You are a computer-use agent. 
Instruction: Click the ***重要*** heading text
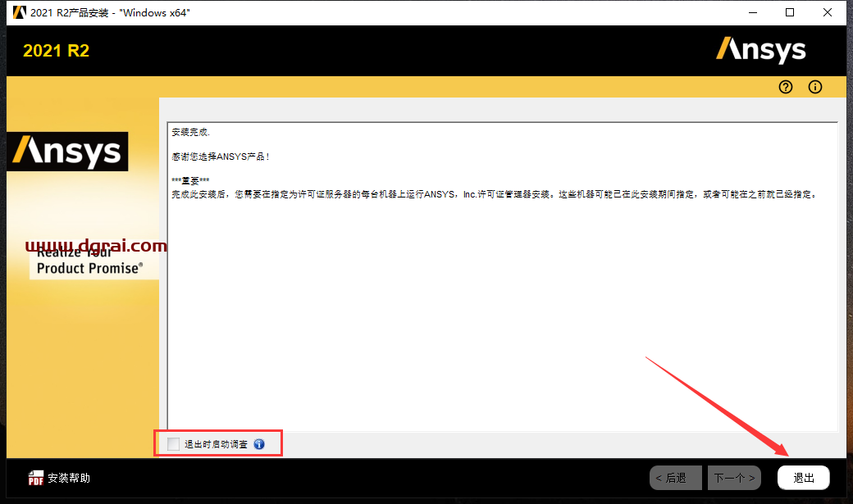(190, 180)
